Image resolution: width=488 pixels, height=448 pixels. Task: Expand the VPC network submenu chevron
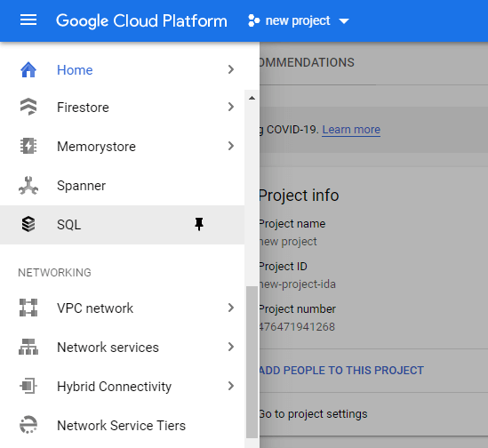[x=230, y=308]
